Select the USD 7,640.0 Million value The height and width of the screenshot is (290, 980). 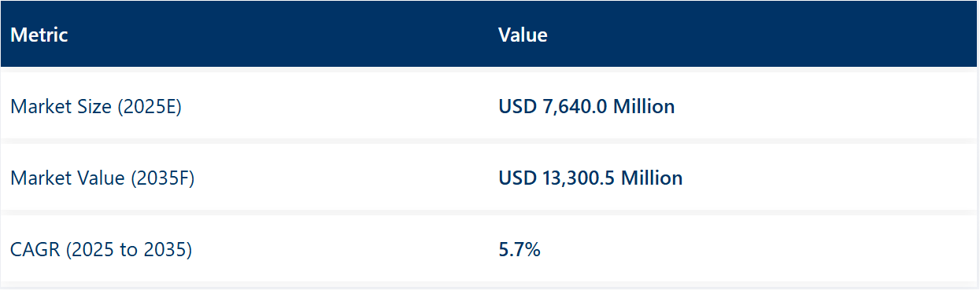point(586,106)
